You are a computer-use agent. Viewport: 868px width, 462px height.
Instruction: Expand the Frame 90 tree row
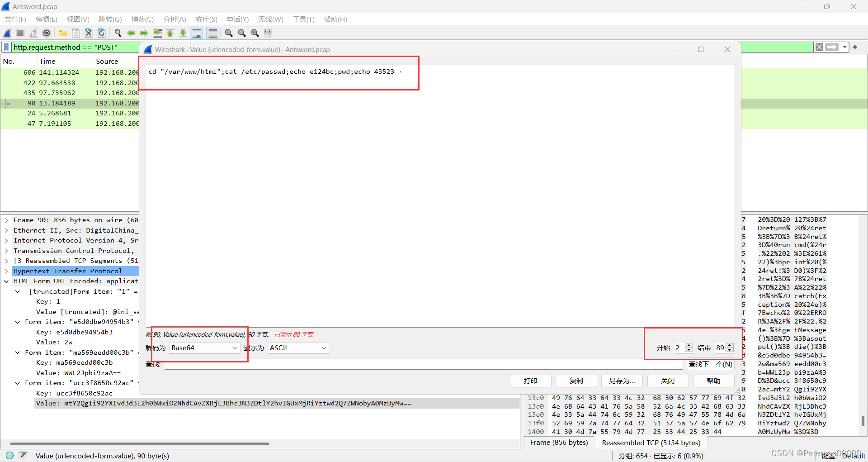(x=6, y=220)
